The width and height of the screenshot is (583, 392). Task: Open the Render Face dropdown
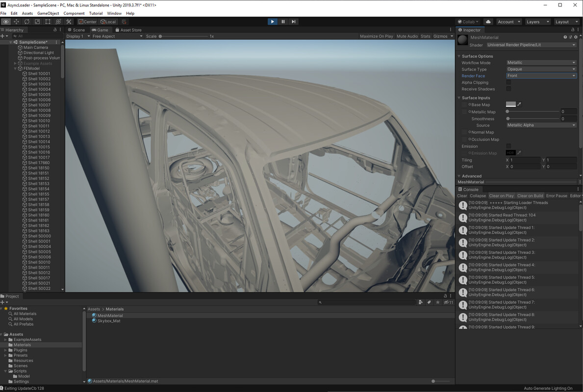click(x=541, y=75)
